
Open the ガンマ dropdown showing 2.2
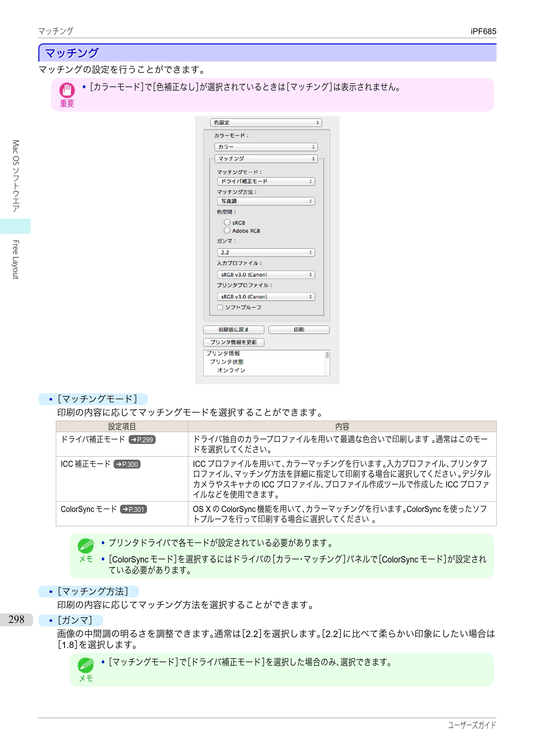(266, 253)
